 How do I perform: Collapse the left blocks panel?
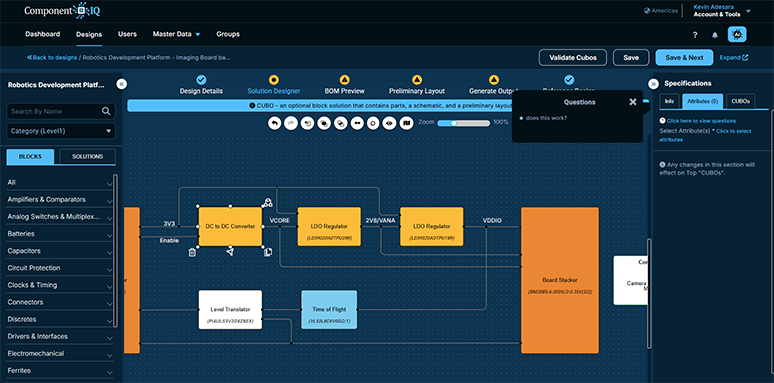tap(121, 84)
